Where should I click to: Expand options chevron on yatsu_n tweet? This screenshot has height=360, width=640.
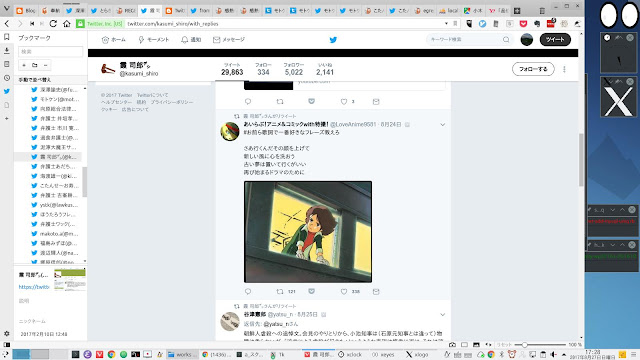pos(442,315)
